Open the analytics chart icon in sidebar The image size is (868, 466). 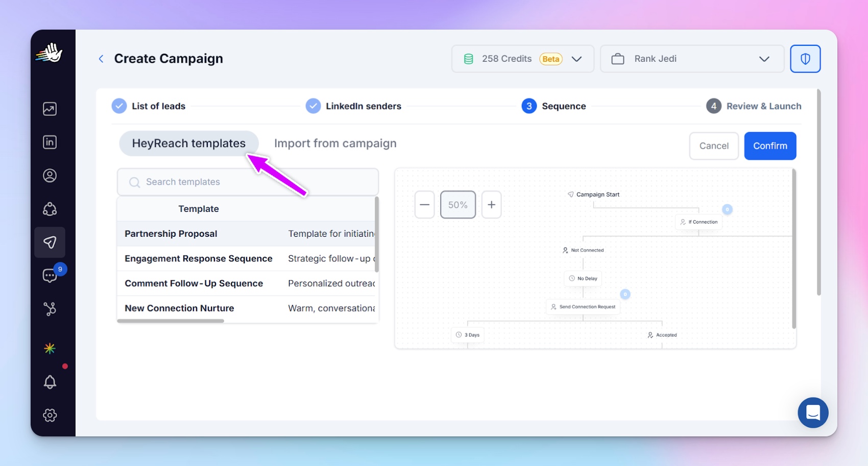pyautogui.click(x=50, y=109)
